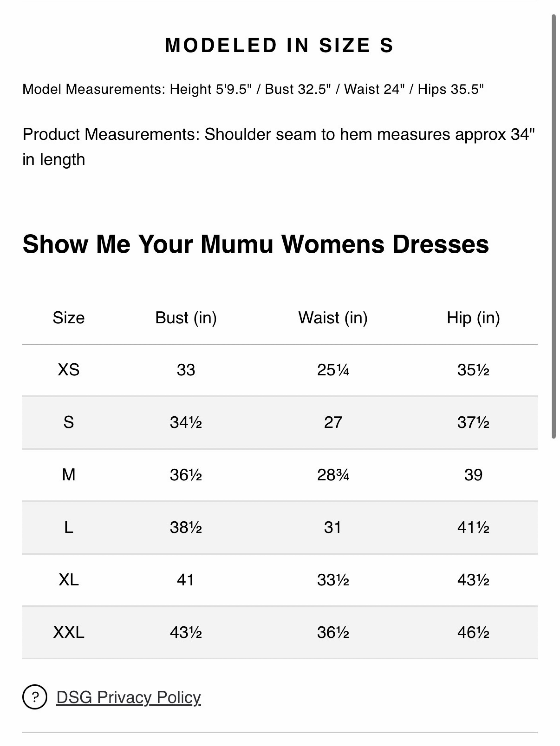Click the question mark help icon
560x746 pixels.
pyautogui.click(x=35, y=697)
